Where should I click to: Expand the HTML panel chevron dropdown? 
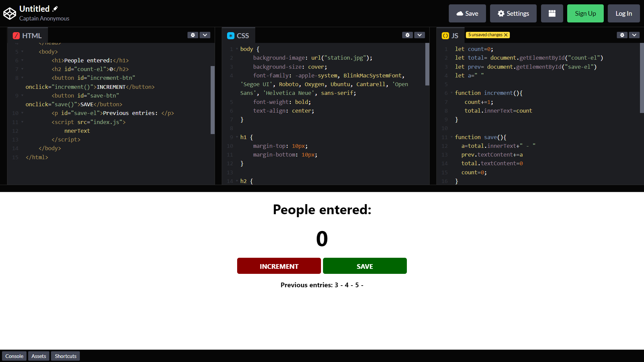[x=205, y=35]
